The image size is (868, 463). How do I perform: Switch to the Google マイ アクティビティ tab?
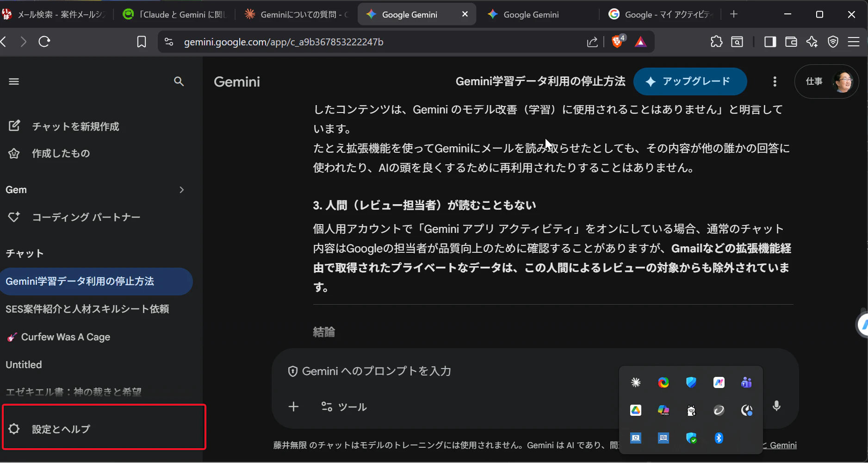[661, 14]
